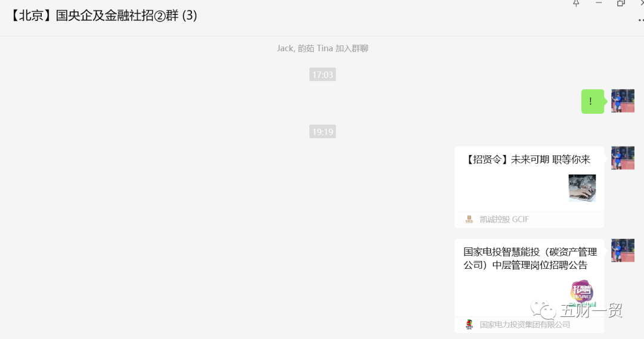Open the three-dot chat info menu
The width and height of the screenshot is (644, 339).
[640, 20]
